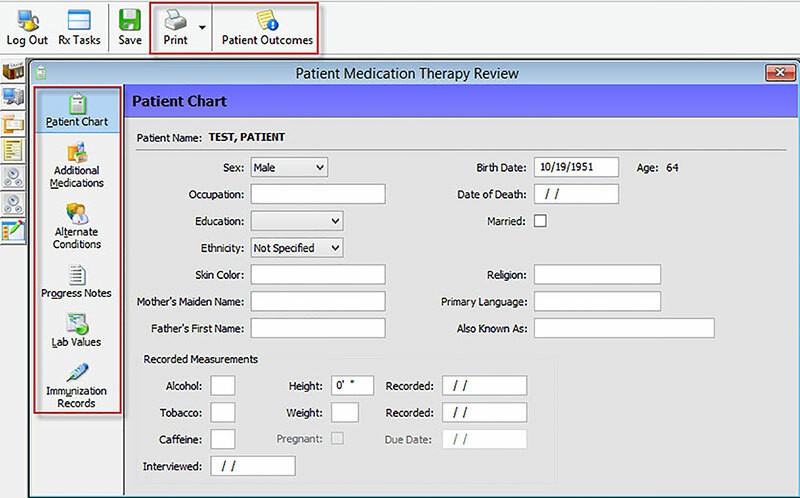
Task: Open the Education dropdown
Action: pos(297,221)
